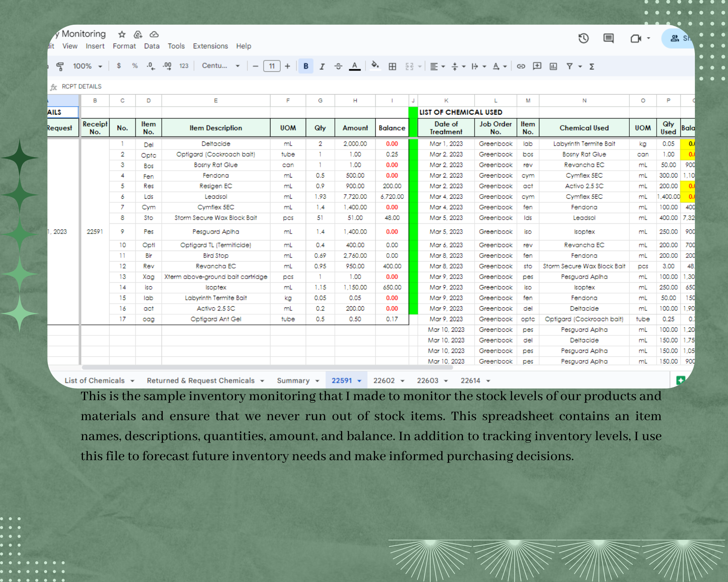The height and width of the screenshot is (582, 728).
Task: Open the 123 number format menu
Action: pyautogui.click(x=184, y=66)
